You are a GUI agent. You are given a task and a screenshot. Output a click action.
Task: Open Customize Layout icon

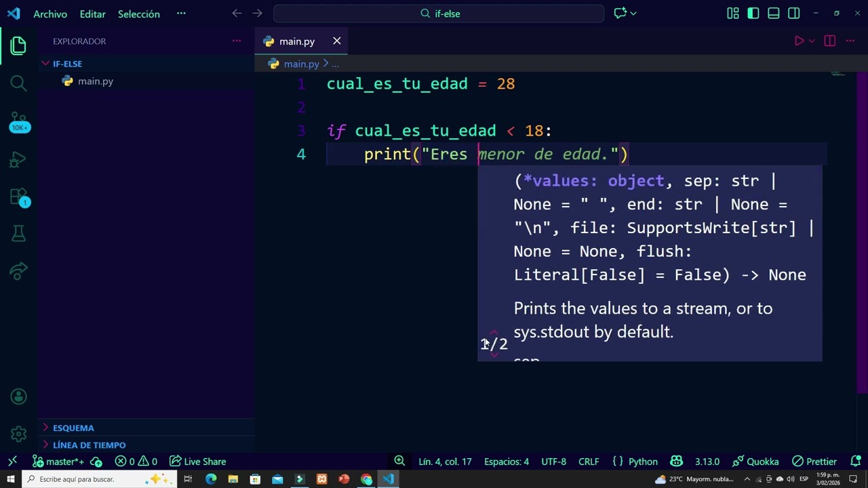click(x=733, y=14)
